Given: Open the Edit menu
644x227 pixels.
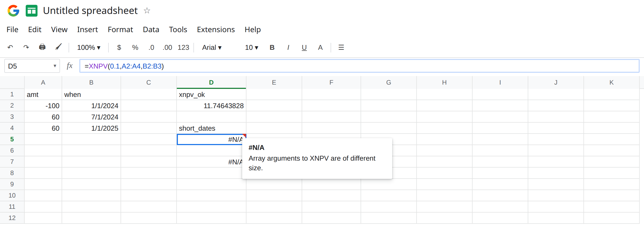Looking at the screenshot, I should click(x=35, y=29).
